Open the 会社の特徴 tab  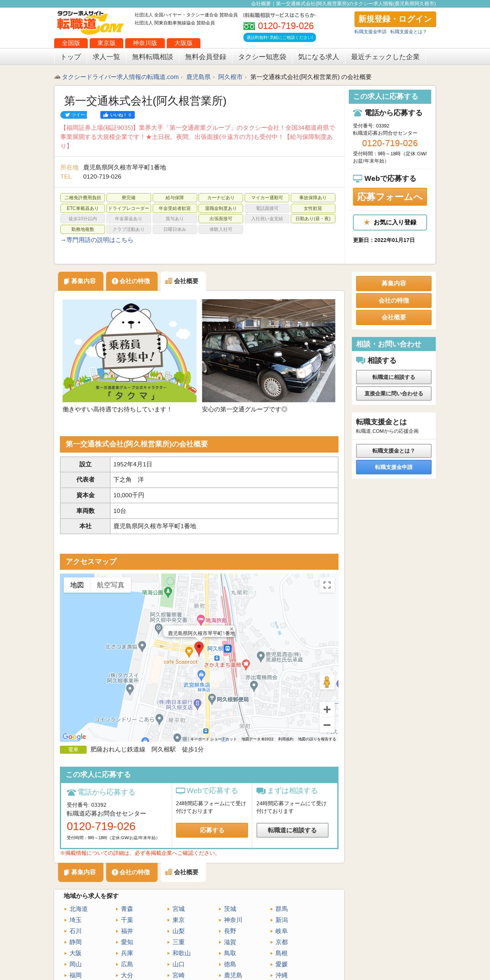[x=132, y=281]
